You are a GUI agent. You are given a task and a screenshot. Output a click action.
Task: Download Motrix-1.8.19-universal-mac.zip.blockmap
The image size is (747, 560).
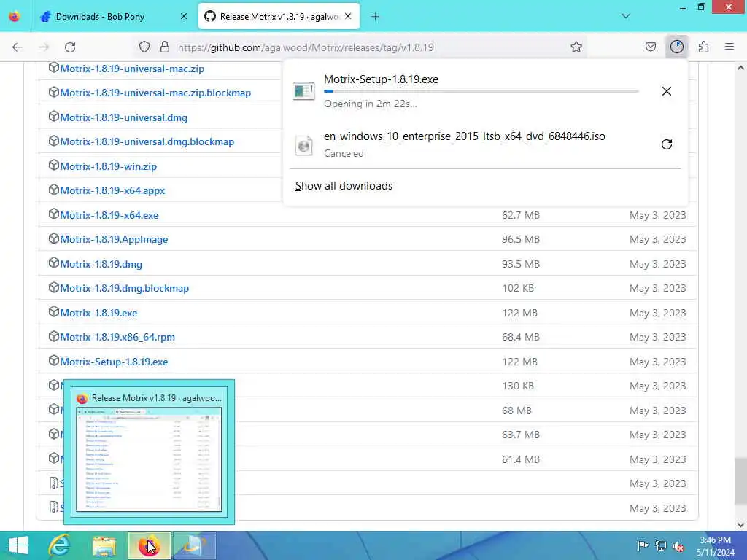coord(155,93)
